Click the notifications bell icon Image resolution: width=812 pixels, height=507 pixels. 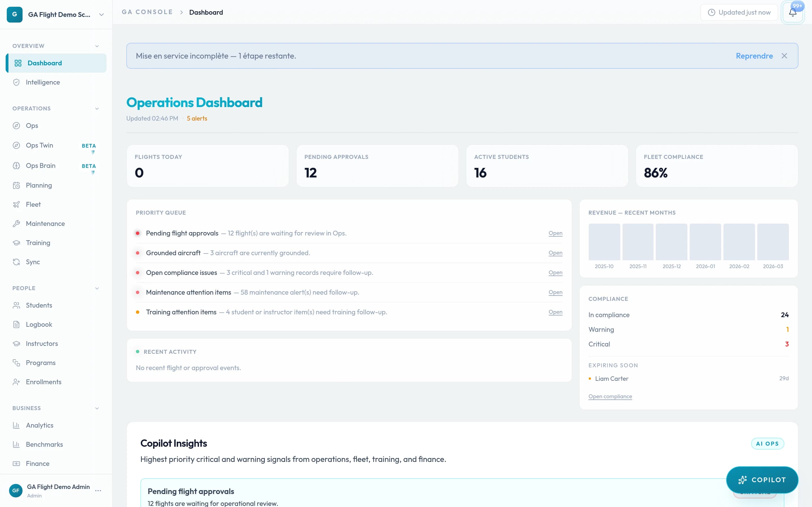792,13
